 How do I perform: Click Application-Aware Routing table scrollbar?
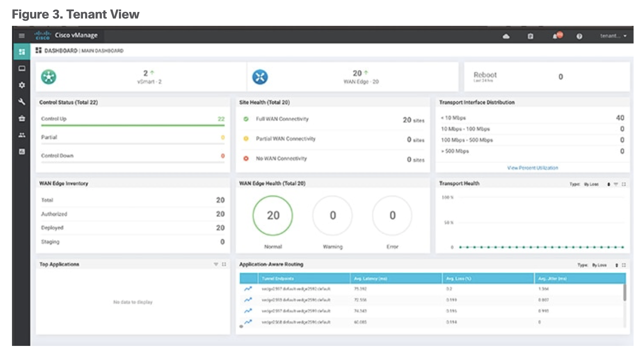(x=624, y=293)
